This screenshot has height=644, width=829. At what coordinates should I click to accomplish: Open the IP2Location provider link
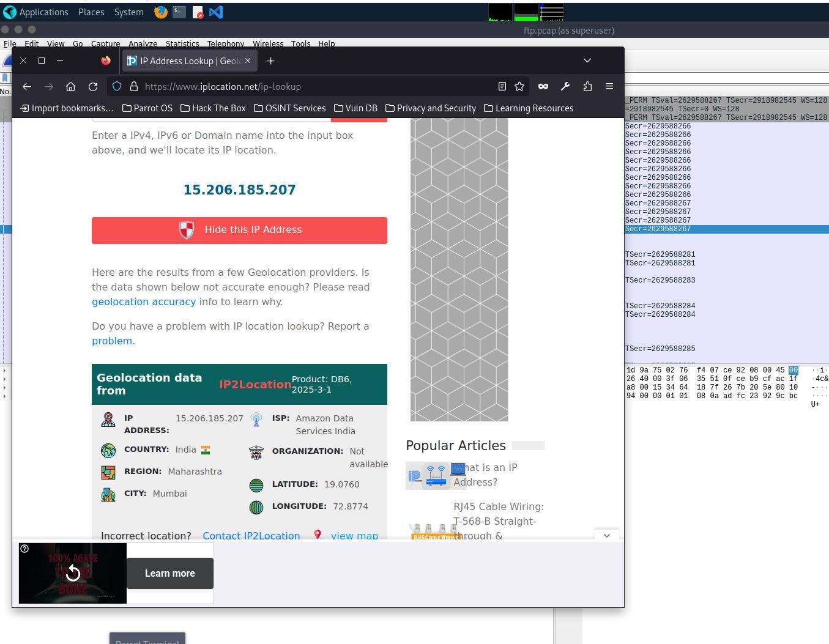click(255, 384)
